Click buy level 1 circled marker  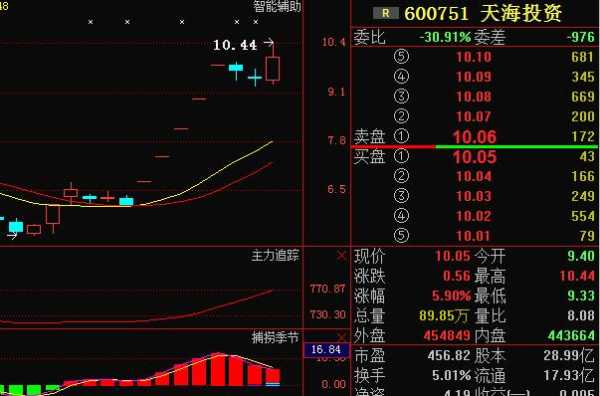click(401, 156)
